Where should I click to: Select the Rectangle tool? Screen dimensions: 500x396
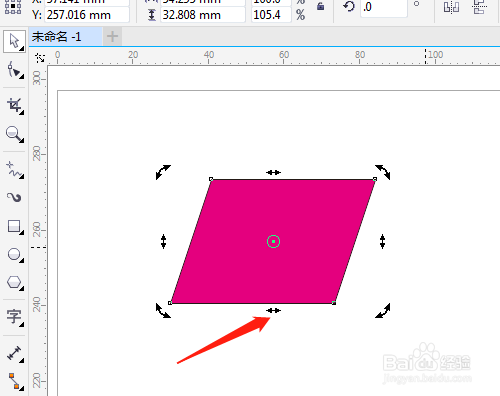click(15, 227)
